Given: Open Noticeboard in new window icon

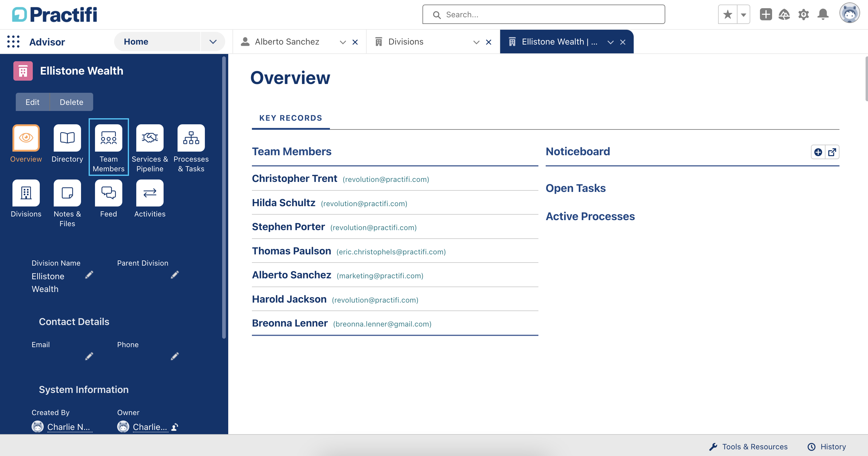Looking at the screenshot, I should click(832, 152).
